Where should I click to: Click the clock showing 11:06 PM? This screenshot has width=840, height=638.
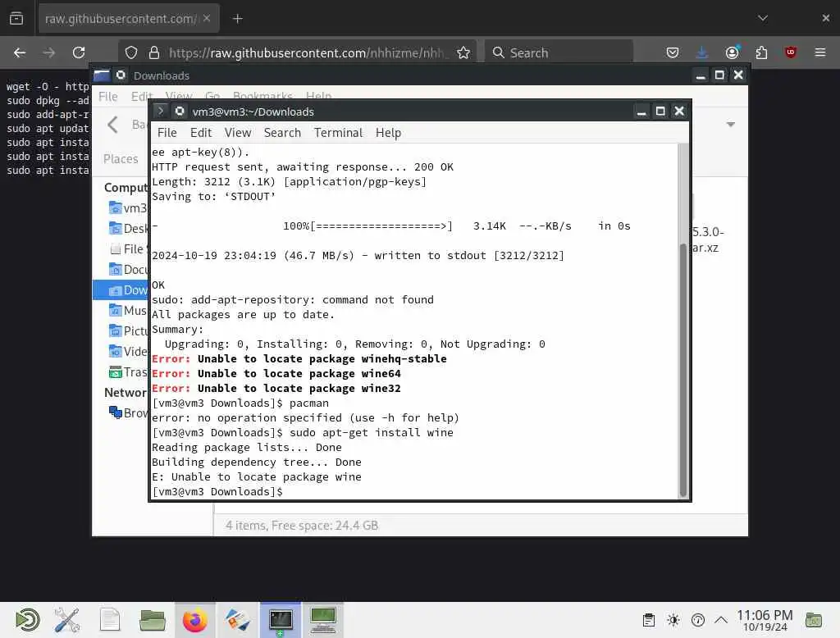765,620
